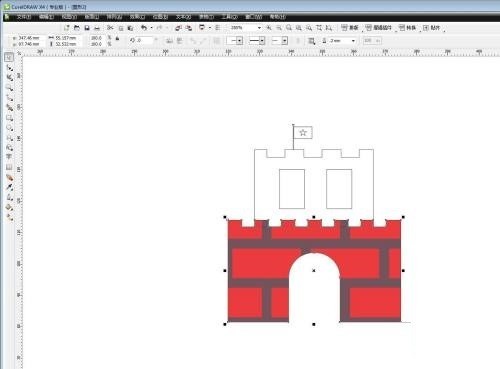The image size is (500, 369).
Task: Open the last menu (帮助) in the menu bar
Action: pos(277,17)
